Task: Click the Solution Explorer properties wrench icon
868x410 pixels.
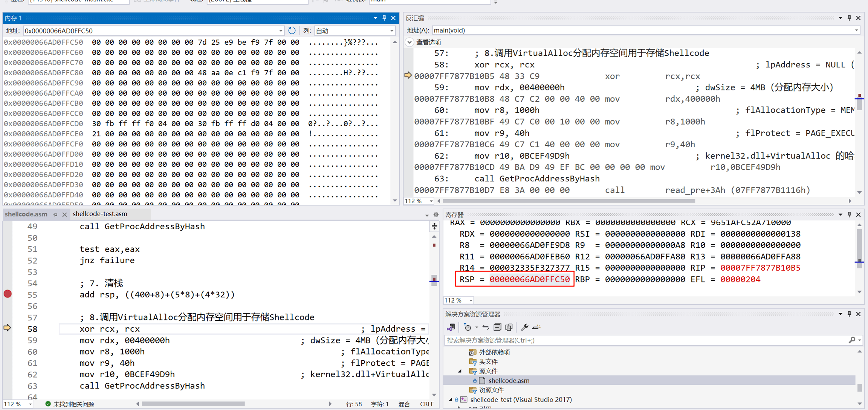Action: pyautogui.click(x=524, y=327)
